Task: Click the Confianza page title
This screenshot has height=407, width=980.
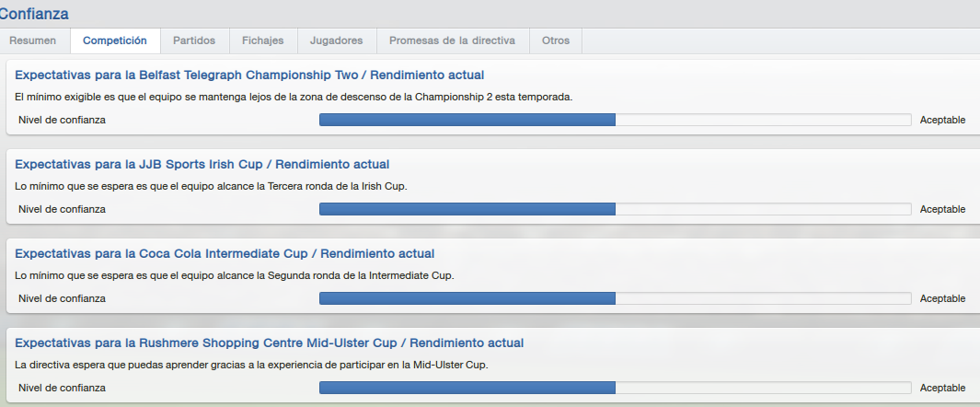Action: click(x=34, y=14)
